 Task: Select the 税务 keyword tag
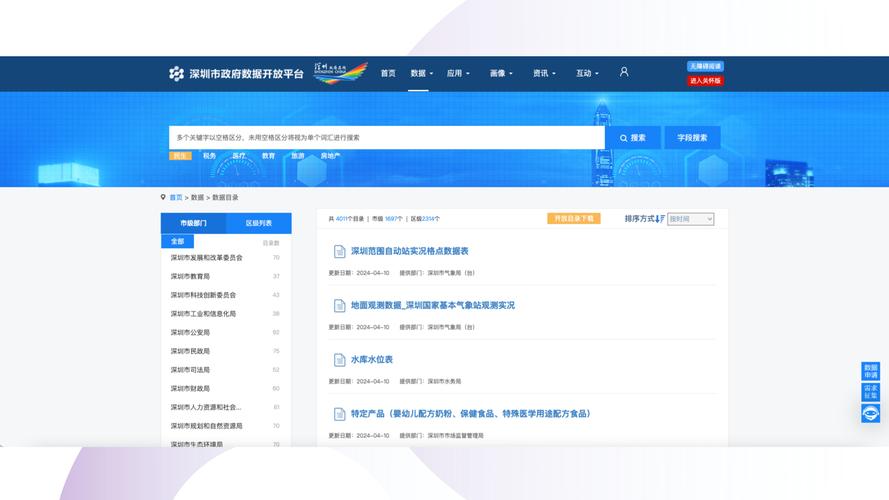pyautogui.click(x=209, y=156)
